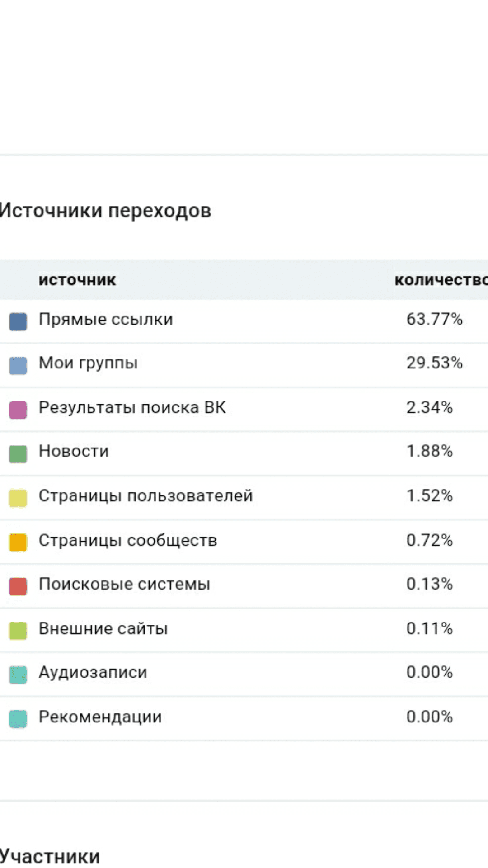
Task: Click the purple swatch for Результаты поиска ВК
Action: 18,410
